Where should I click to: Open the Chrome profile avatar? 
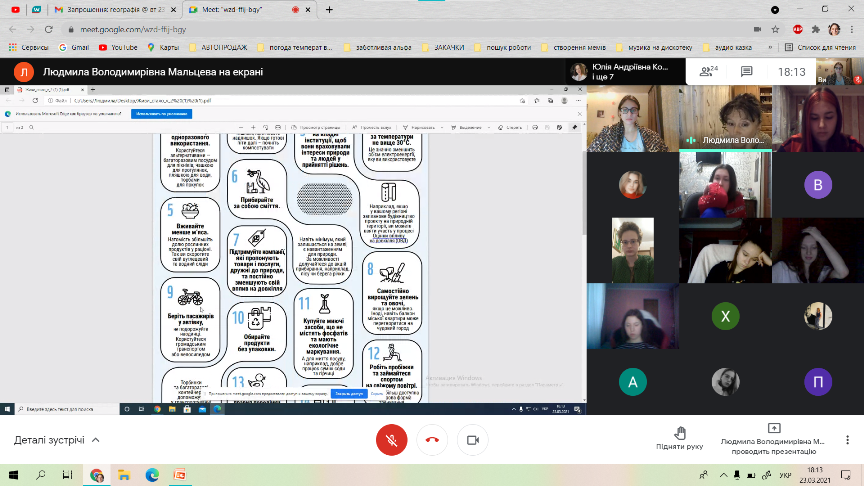pyautogui.click(x=834, y=29)
